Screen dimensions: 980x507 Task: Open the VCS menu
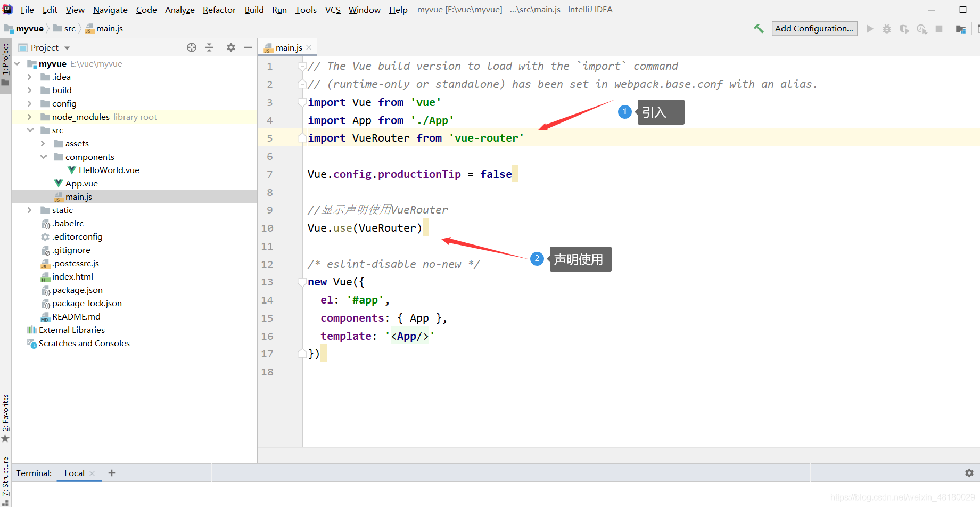pyautogui.click(x=333, y=10)
